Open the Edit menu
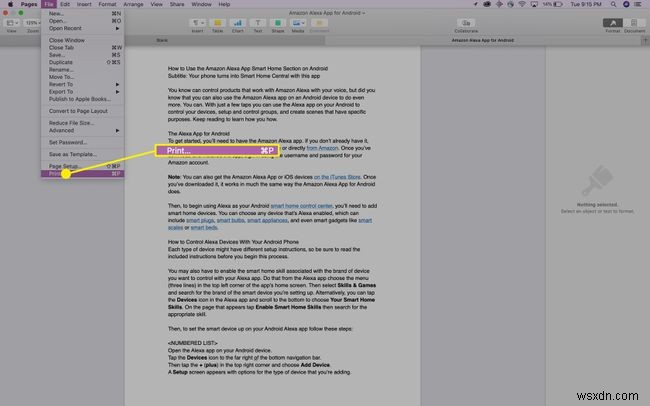The width and height of the screenshot is (650, 406). point(65,4)
